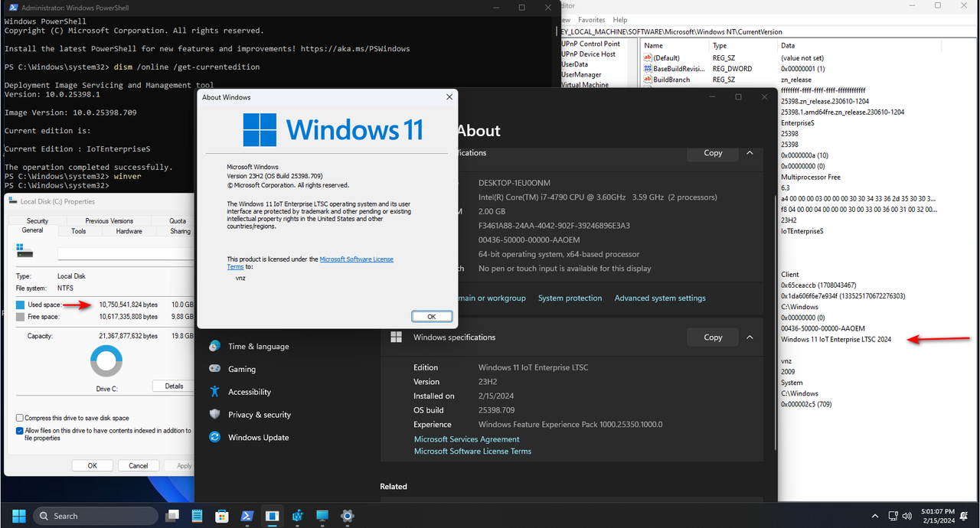Select UPnP Control Point tree key
This screenshot has width=980, height=528.
(x=590, y=44)
